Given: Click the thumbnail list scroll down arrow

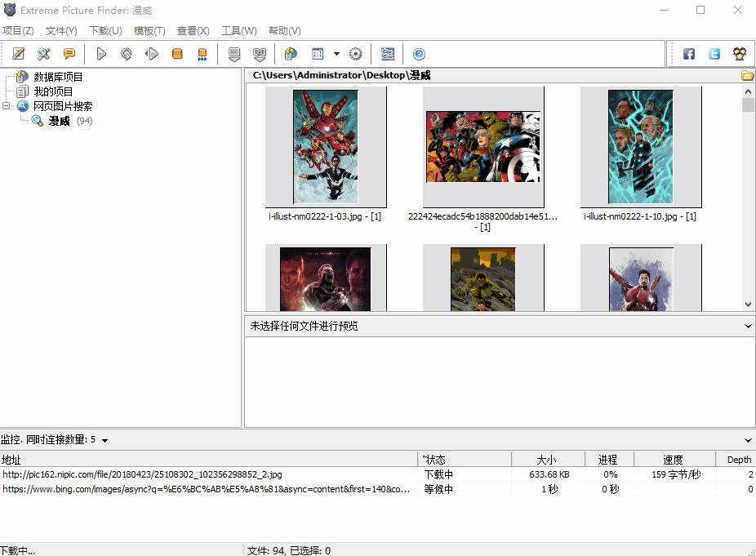Looking at the screenshot, I should tap(749, 305).
